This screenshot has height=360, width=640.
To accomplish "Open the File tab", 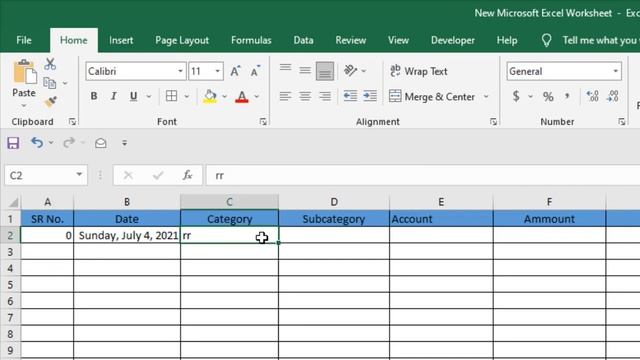I will point(24,40).
